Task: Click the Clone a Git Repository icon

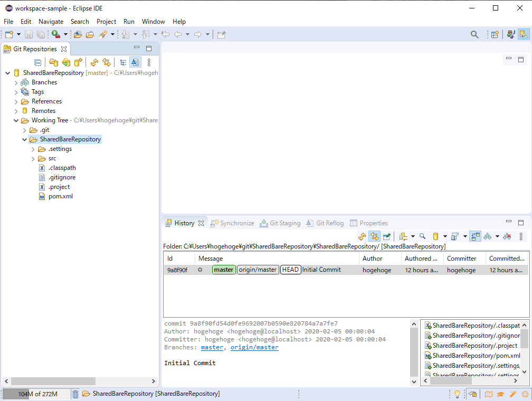Action: click(66, 62)
